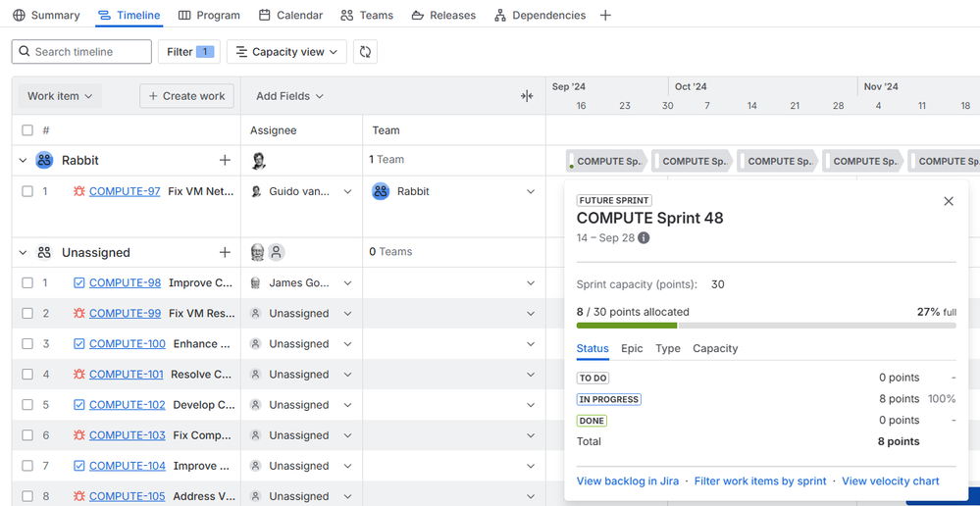Click the avatar in Rabbit group header

pyautogui.click(x=258, y=161)
